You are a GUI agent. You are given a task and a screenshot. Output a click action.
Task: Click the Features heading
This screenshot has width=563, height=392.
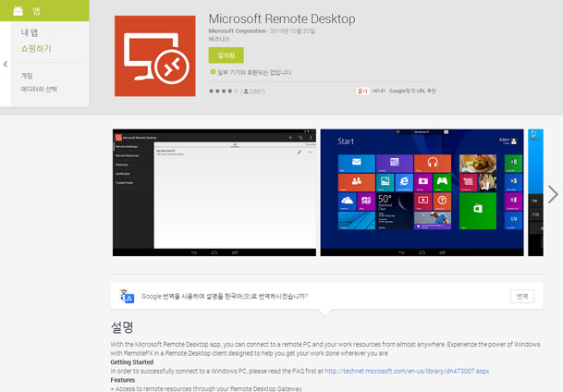123,380
